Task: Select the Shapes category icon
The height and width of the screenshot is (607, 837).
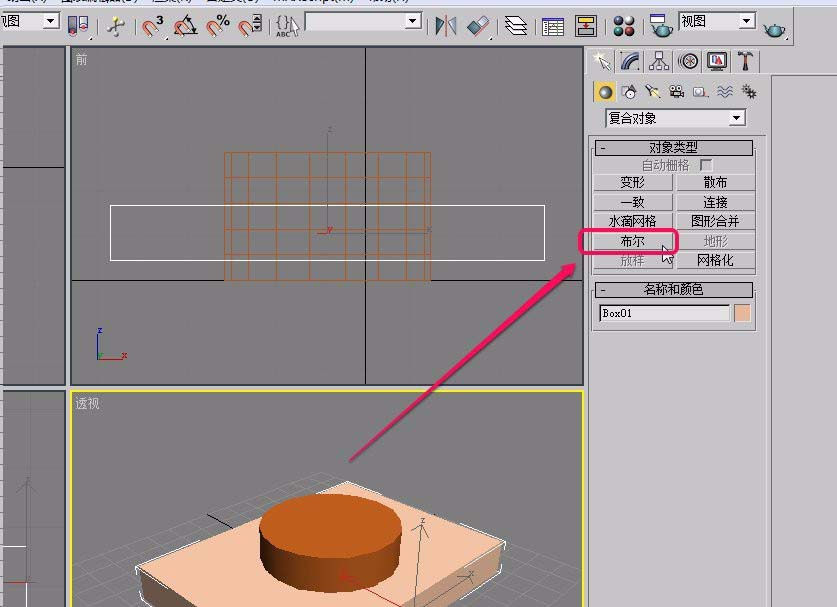Action: (x=629, y=92)
